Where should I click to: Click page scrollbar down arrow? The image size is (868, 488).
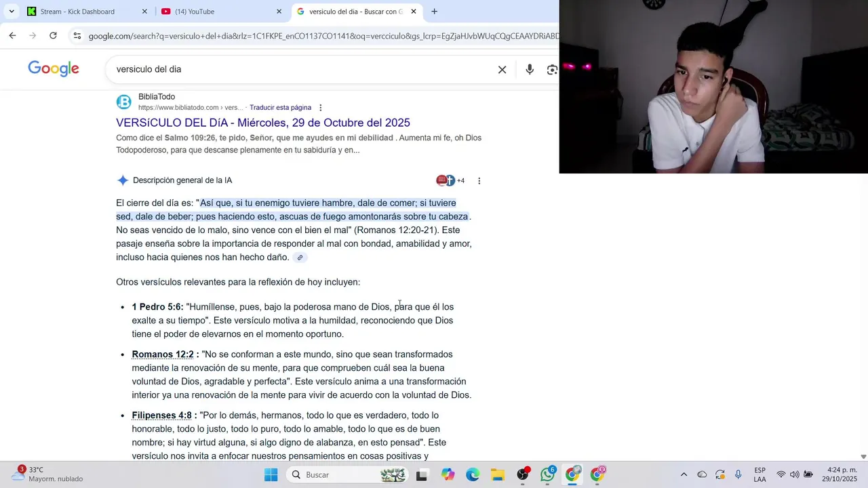click(863, 457)
